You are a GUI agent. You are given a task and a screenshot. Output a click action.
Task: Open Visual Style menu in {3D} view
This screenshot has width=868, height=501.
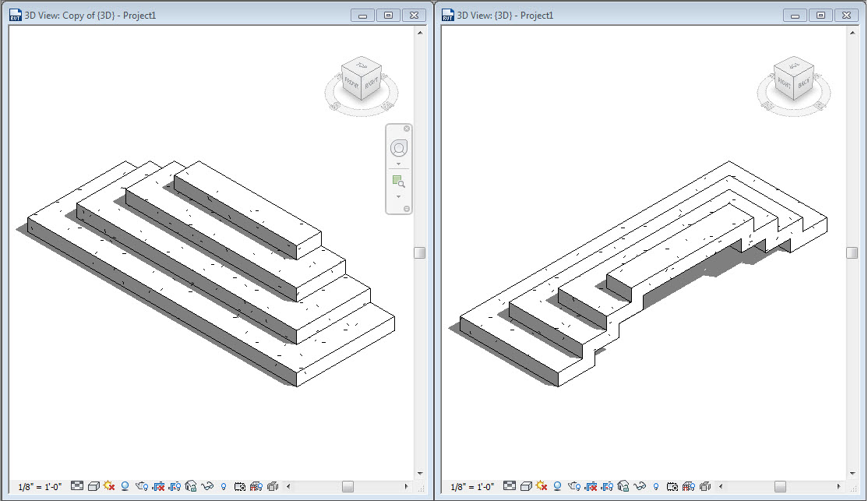coord(526,486)
